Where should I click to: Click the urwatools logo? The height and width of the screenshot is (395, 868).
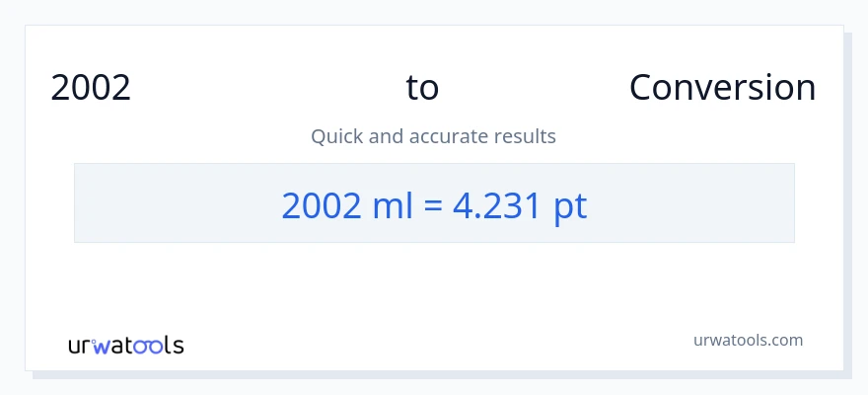point(125,346)
